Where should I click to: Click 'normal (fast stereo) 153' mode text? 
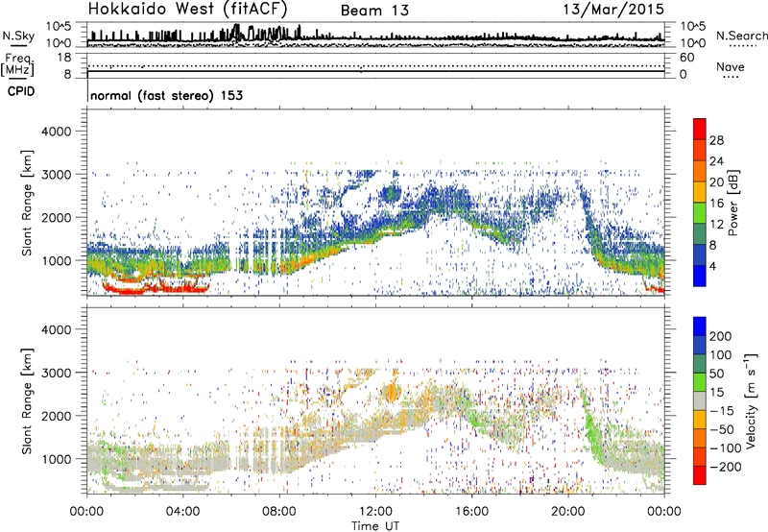click(166, 95)
